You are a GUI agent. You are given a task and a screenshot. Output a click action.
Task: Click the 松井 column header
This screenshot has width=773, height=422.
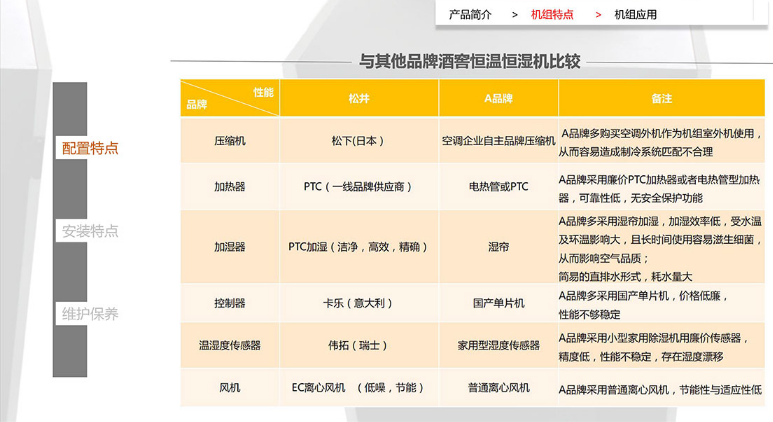pyautogui.click(x=358, y=98)
